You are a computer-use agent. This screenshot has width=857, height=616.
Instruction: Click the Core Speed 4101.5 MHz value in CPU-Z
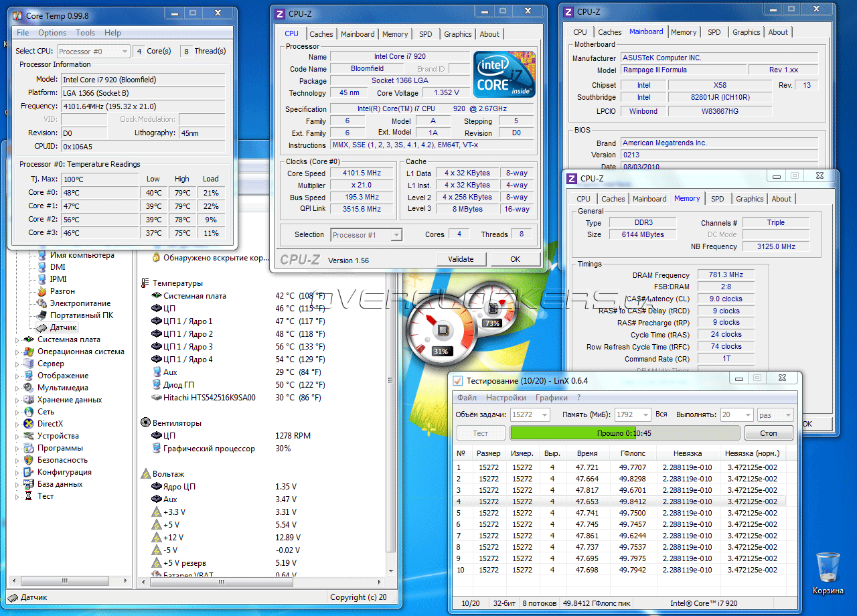363,173
